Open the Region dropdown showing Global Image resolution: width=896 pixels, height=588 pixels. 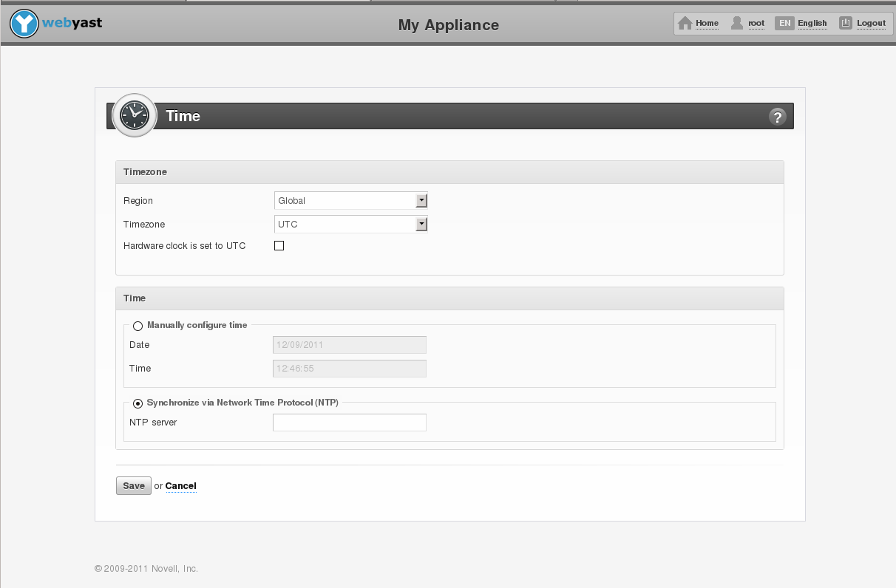point(350,200)
